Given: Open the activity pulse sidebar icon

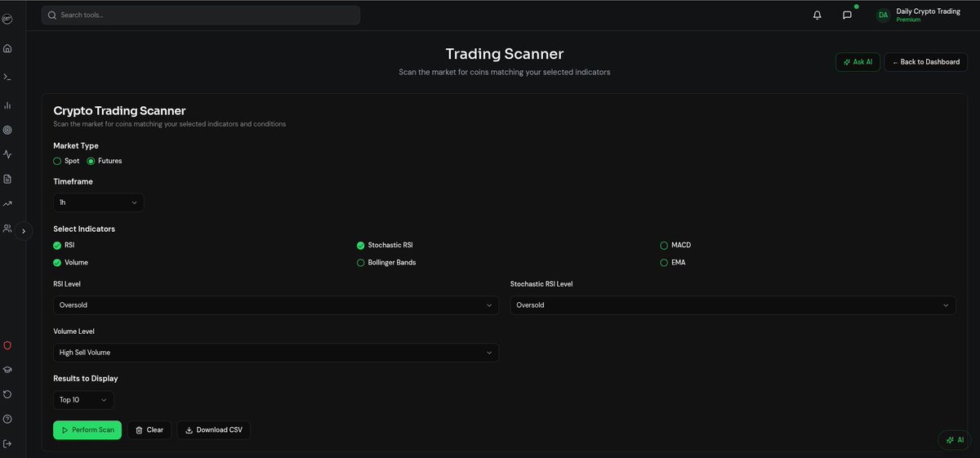Looking at the screenshot, I should pos(7,153).
